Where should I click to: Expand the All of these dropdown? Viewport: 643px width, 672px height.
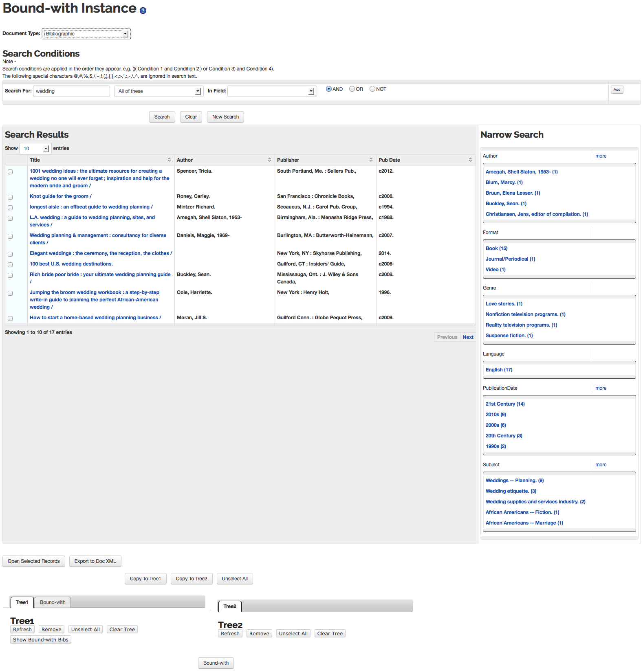158,91
